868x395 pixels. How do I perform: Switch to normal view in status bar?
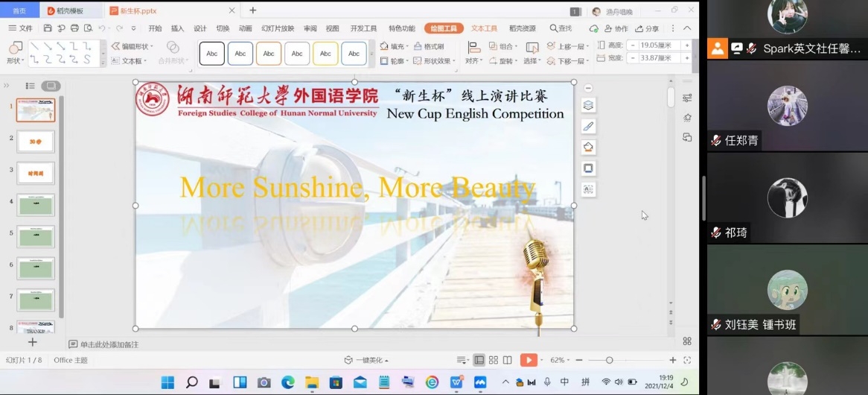479,360
